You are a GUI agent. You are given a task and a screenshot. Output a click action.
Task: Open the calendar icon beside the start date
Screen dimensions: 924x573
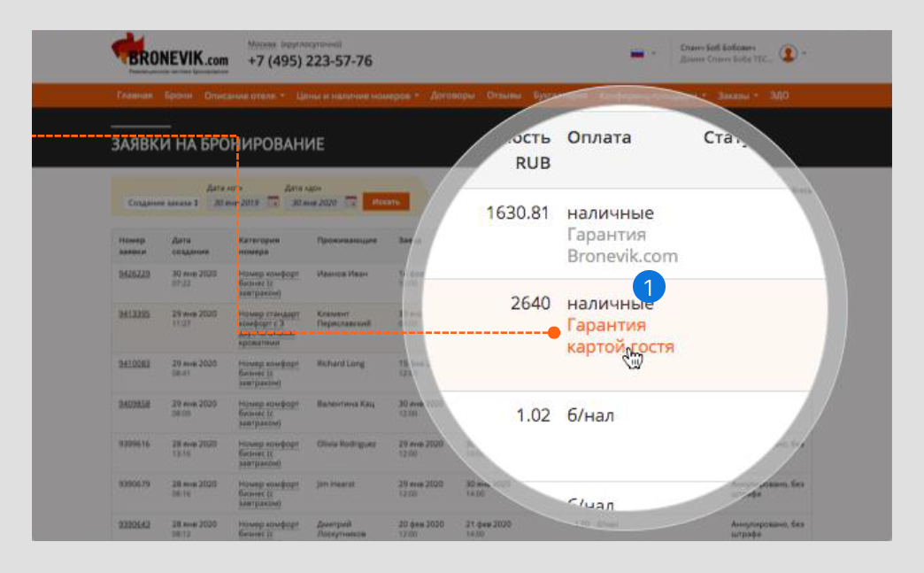[x=273, y=202]
